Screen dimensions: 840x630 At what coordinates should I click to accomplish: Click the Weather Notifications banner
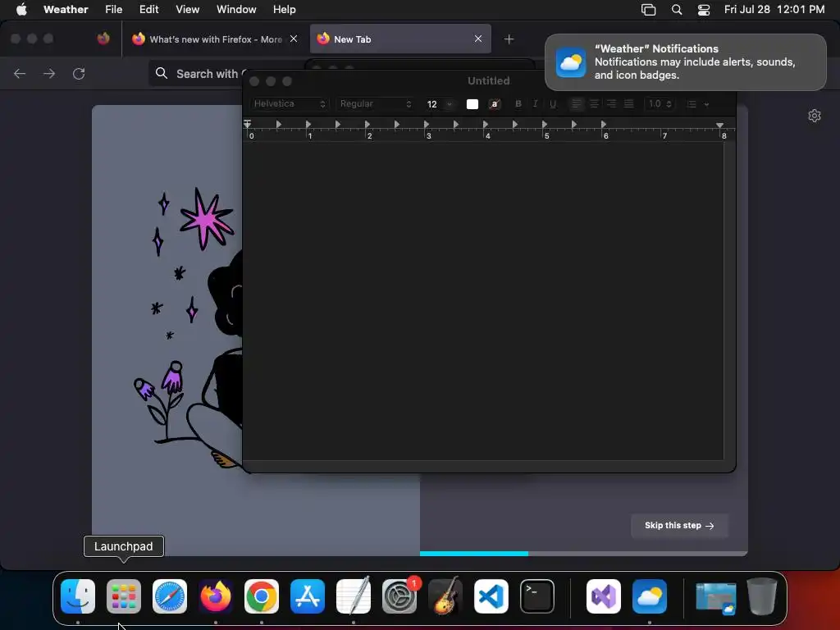coord(685,62)
